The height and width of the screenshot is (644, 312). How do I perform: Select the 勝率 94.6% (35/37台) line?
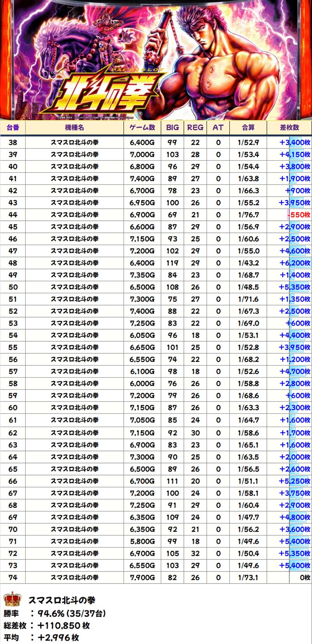(x=55, y=614)
